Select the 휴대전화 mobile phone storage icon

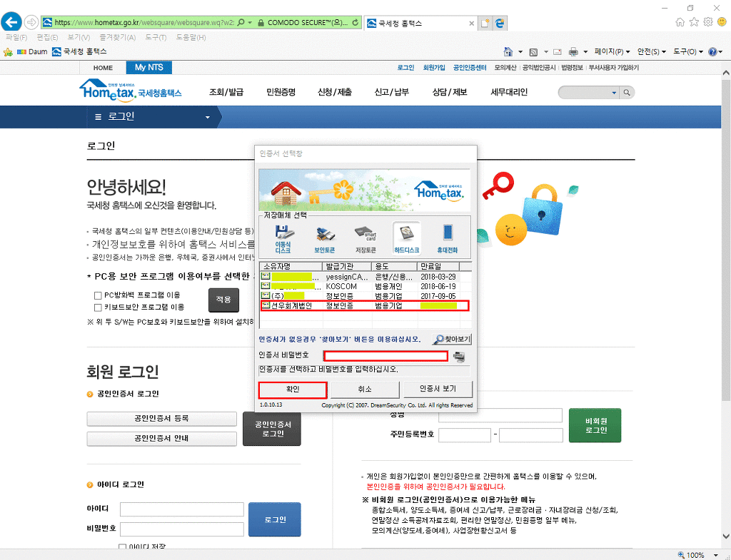click(x=448, y=238)
